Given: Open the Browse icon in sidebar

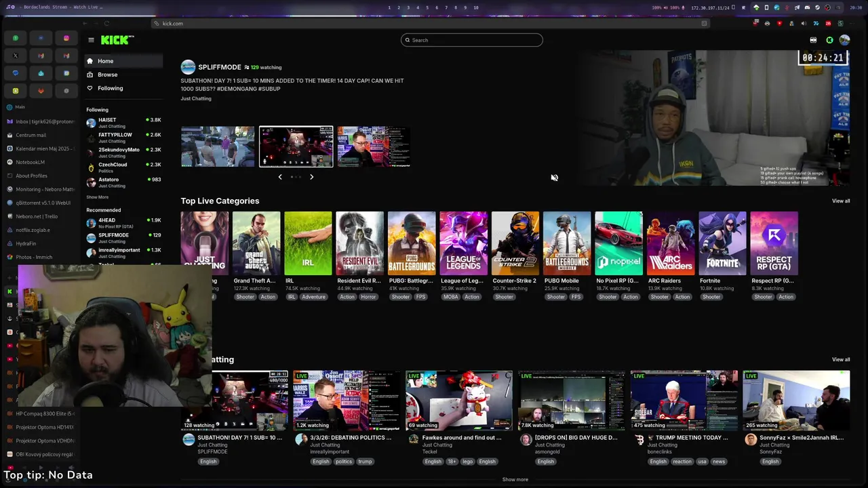Looking at the screenshot, I should (x=90, y=75).
